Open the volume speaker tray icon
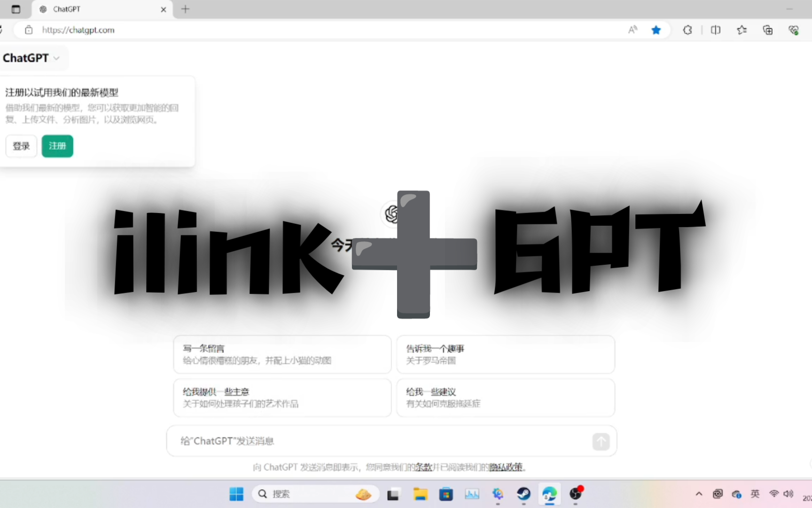Image resolution: width=812 pixels, height=508 pixels. 789,494
